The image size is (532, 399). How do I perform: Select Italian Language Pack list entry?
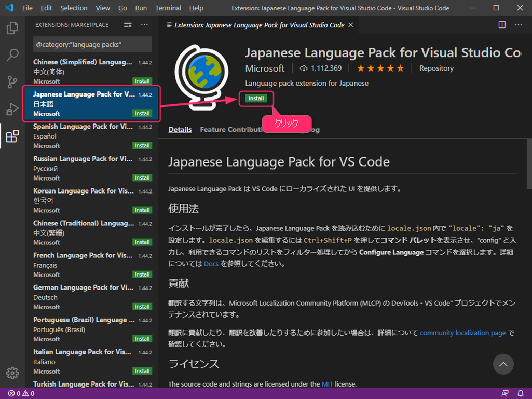[x=92, y=362]
